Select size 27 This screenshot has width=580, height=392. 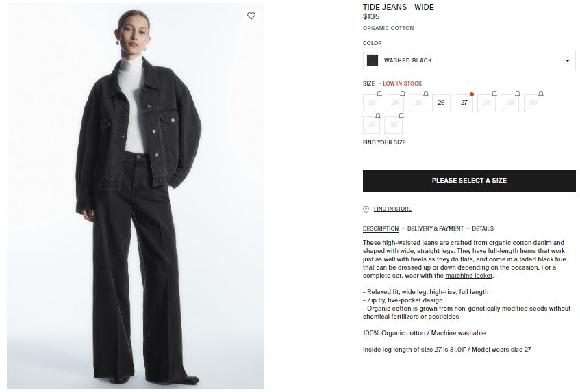[464, 103]
